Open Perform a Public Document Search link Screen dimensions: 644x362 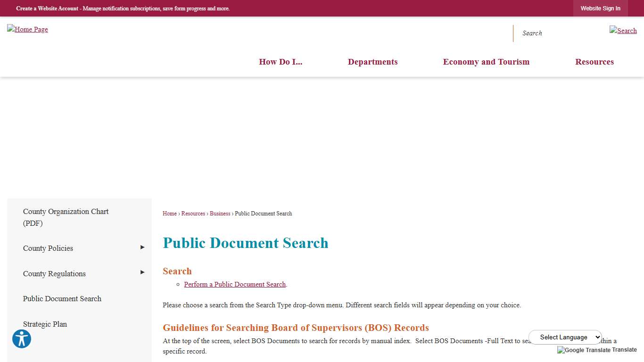point(234,284)
